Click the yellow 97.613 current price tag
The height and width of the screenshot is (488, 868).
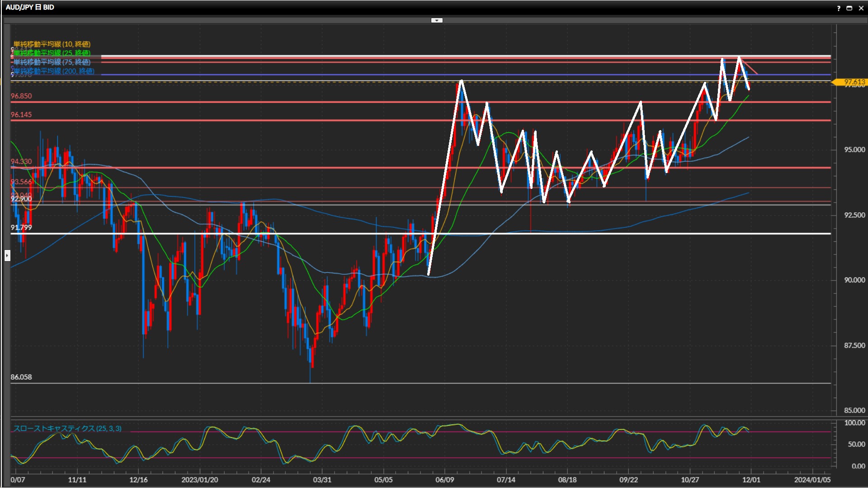tap(854, 82)
